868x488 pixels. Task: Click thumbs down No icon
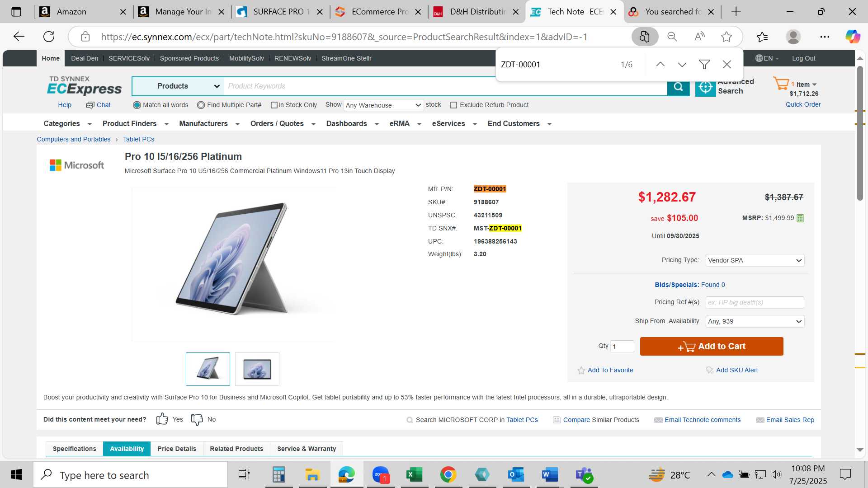[x=197, y=419]
